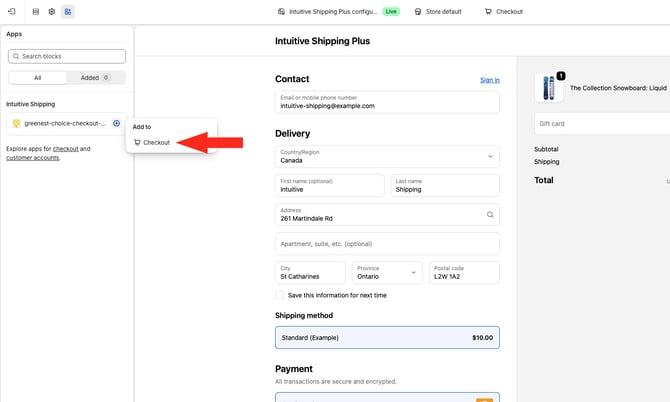Image resolution: width=670 pixels, height=402 pixels.
Task: Click the Search blocks field
Action: (x=67, y=56)
